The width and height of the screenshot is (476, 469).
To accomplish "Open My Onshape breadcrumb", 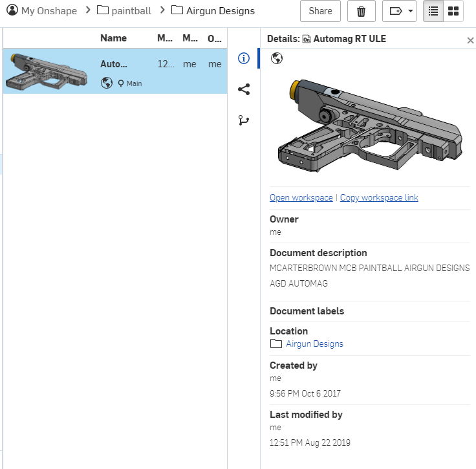I will (x=49, y=11).
